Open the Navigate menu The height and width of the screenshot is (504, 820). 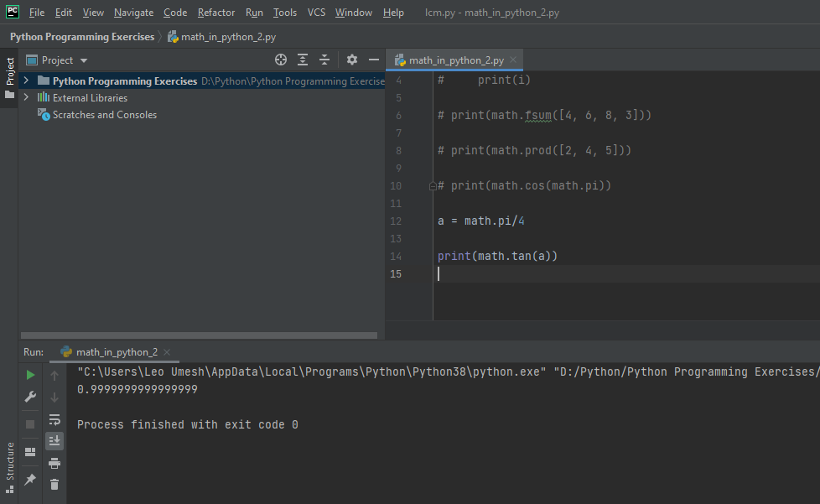tap(134, 12)
